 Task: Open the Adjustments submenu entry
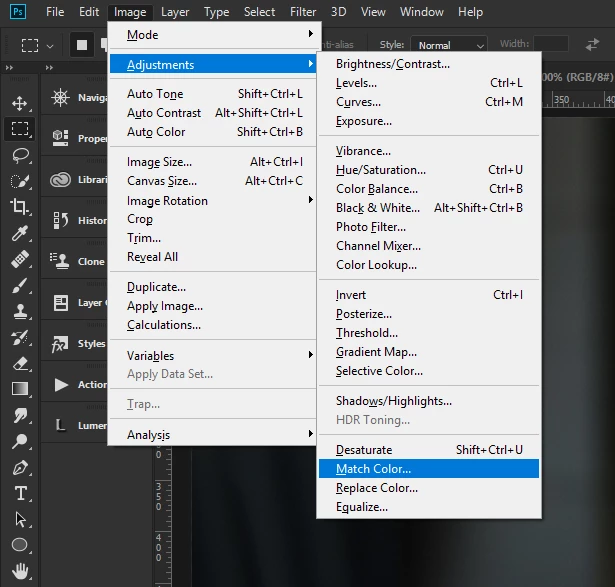click(213, 64)
